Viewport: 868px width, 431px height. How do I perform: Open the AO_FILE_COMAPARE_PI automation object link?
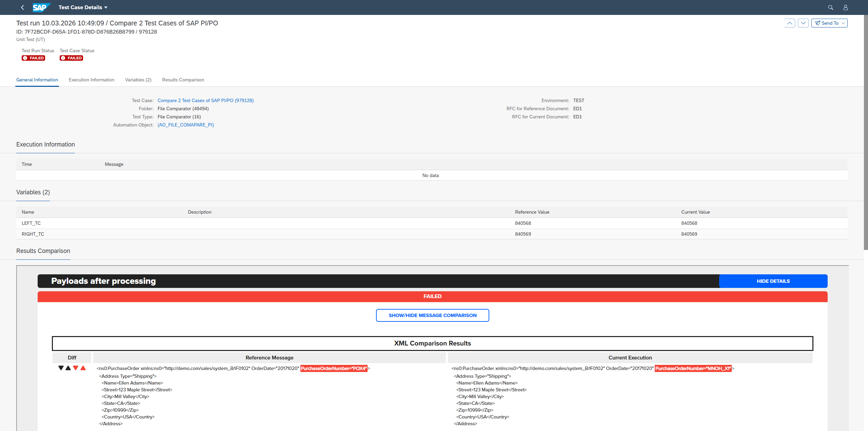(x=186, y=125)
